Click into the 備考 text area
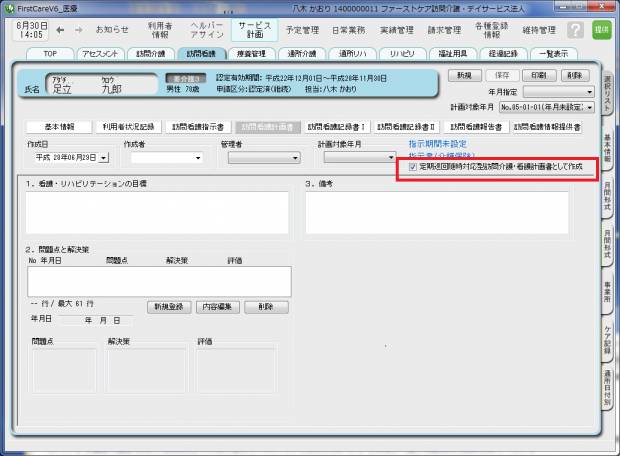Screen dimensions: 620x456 click(x=436, y=212)
